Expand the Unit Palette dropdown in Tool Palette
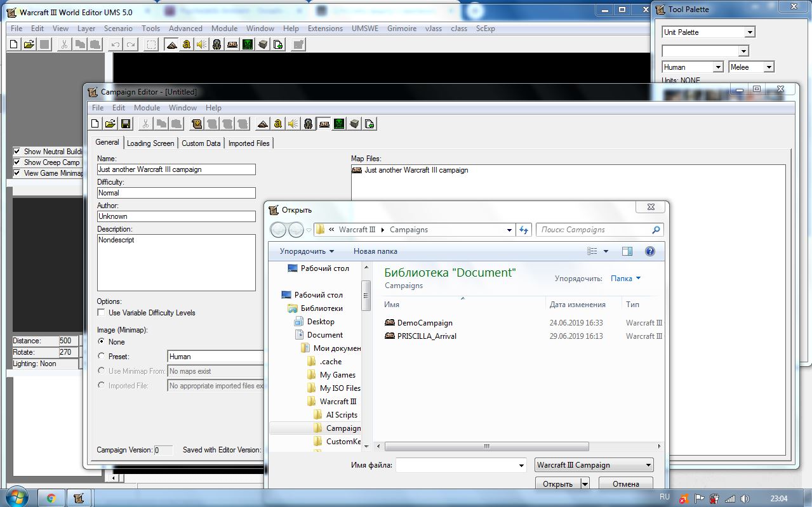The height and width of the screenshot is (507, 812). 750,32
